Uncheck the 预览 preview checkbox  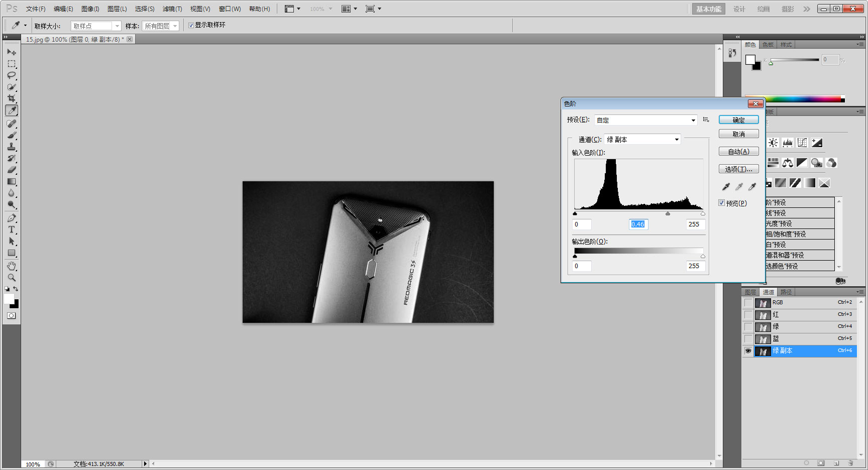(721, 202)
